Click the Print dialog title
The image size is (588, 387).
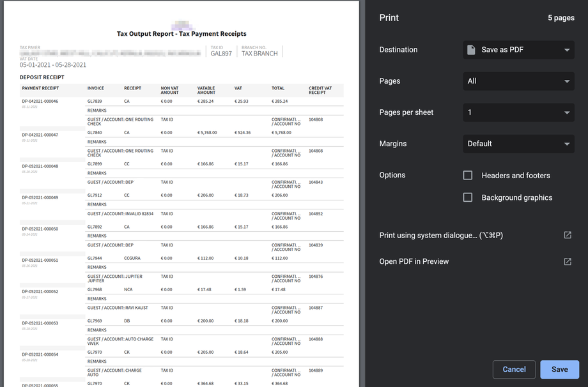tap(389, 18)
